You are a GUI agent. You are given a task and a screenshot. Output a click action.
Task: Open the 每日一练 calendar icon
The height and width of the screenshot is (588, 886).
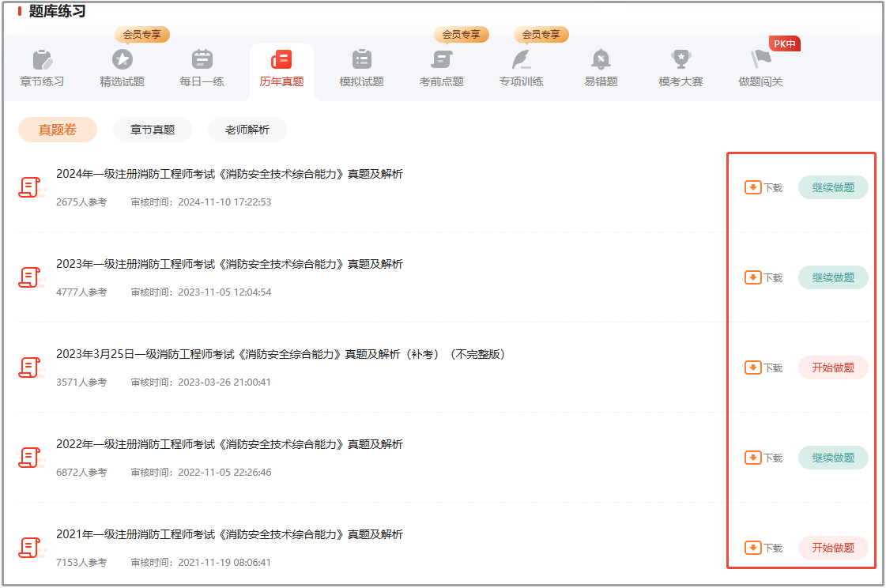[x=202, y=59]
